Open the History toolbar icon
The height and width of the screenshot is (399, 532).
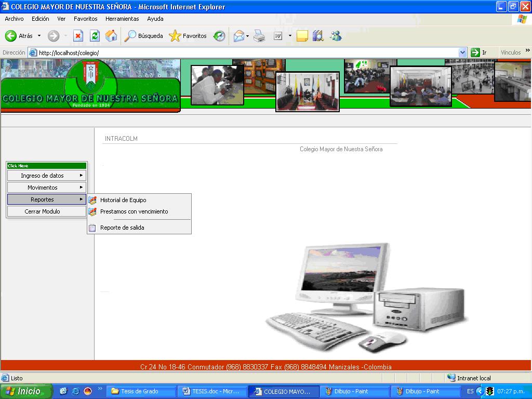[219, 36]
